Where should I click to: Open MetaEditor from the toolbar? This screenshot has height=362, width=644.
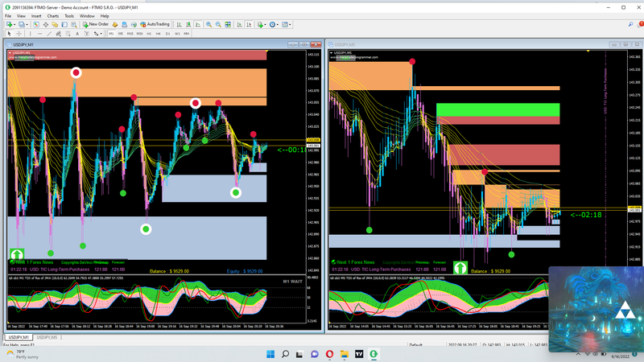click(x=115, y=25)
